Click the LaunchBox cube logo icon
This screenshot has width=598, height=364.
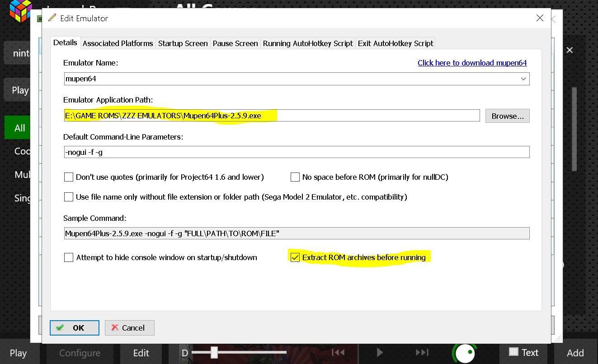tap(21, 10)
